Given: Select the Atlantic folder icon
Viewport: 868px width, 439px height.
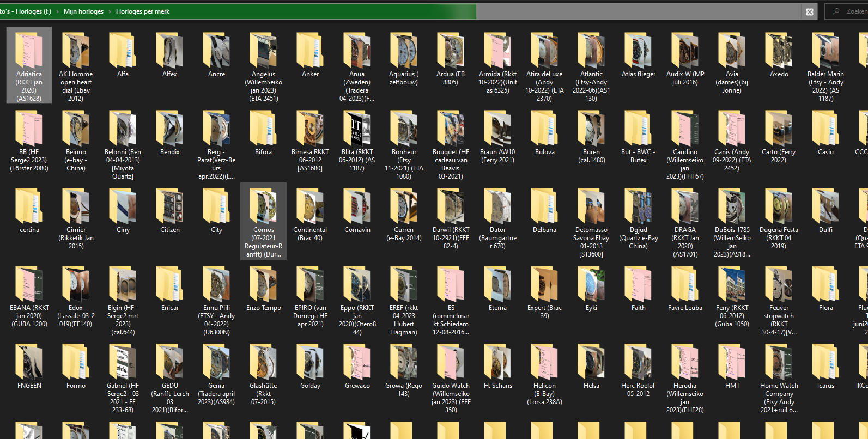Looking at the screenshot, I should pos(591,50).
